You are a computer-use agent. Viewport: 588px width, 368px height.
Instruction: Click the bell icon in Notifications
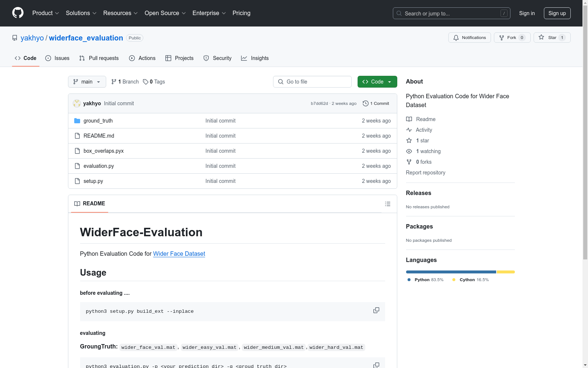456,38
